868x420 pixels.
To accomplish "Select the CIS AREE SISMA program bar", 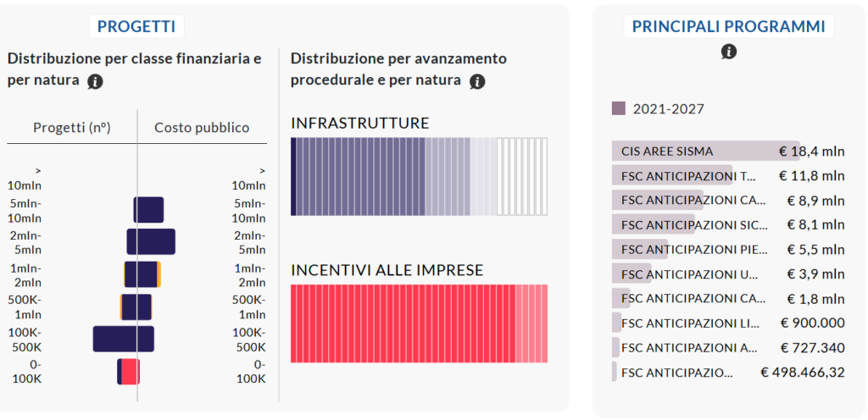I will point(728,151).
